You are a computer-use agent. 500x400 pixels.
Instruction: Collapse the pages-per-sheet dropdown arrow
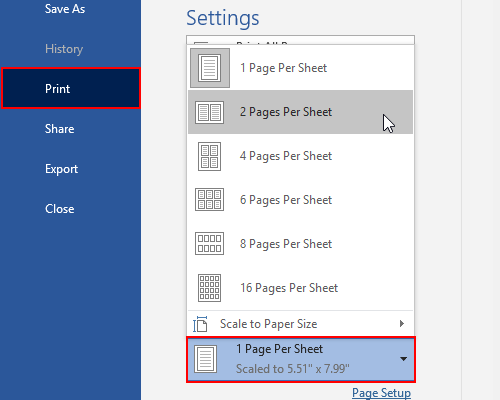click(403, 359)
